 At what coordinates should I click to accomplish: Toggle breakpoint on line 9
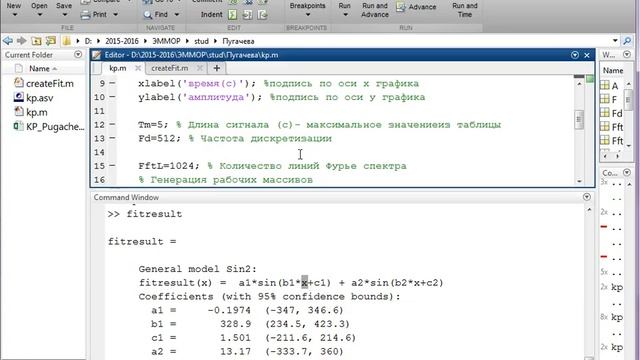click(x=112, y=84)
